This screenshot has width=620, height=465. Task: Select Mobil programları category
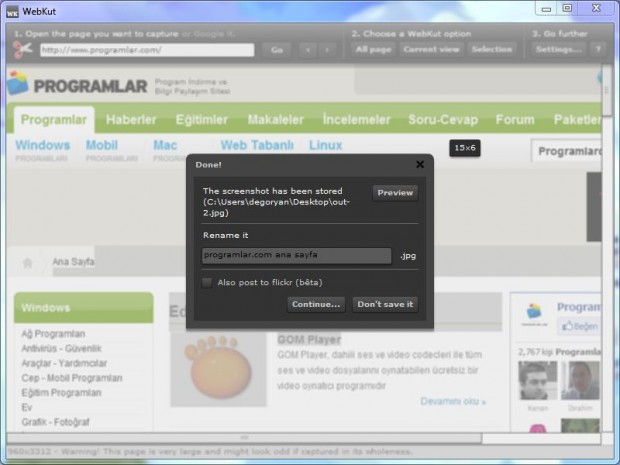tap(112, 150)
